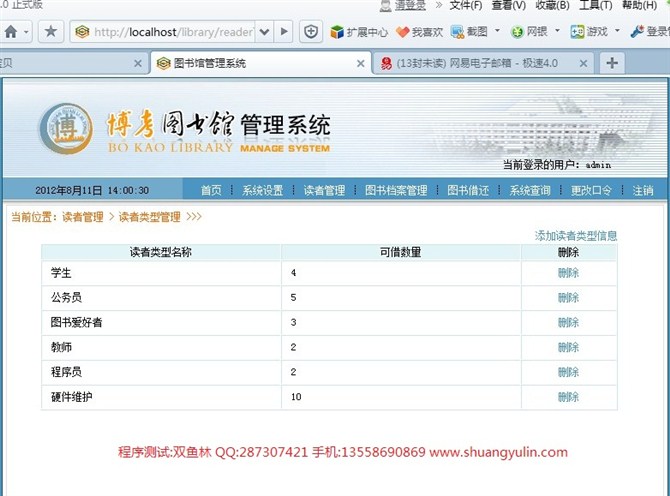Click the home icon in browser toolbar
The height and width of the screenshot is (496, 670).
[11, 32]
